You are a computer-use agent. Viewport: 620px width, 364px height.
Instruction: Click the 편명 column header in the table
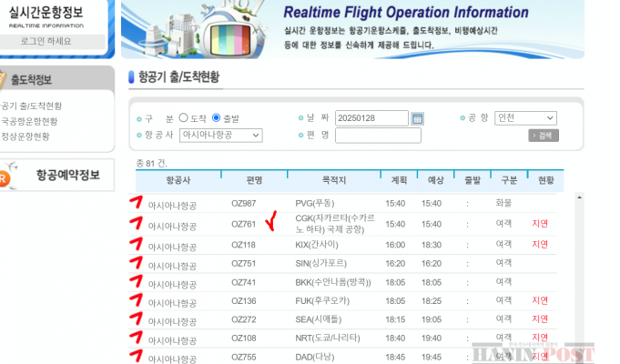tap(254, 180)
